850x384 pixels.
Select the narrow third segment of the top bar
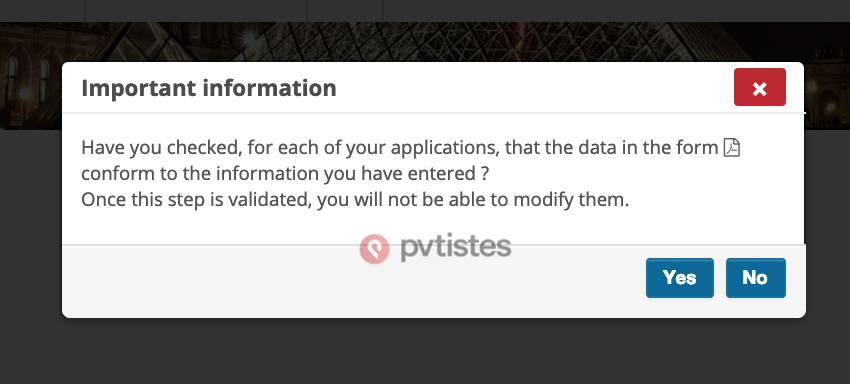[x=345, y=11]
